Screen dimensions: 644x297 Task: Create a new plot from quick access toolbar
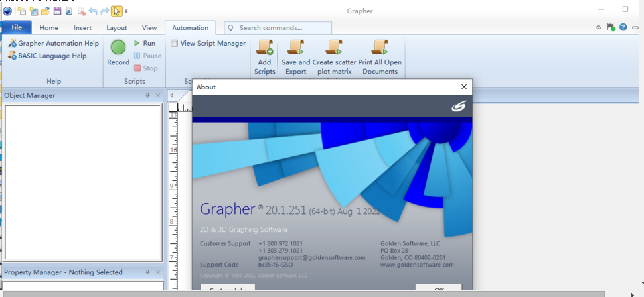tap(21, 11)
